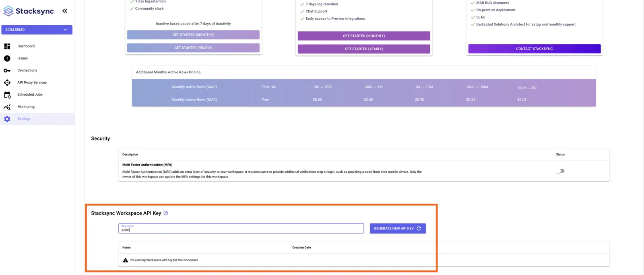Click 'Stacksync Workspace API Key' heading

(x=126, y=213)
